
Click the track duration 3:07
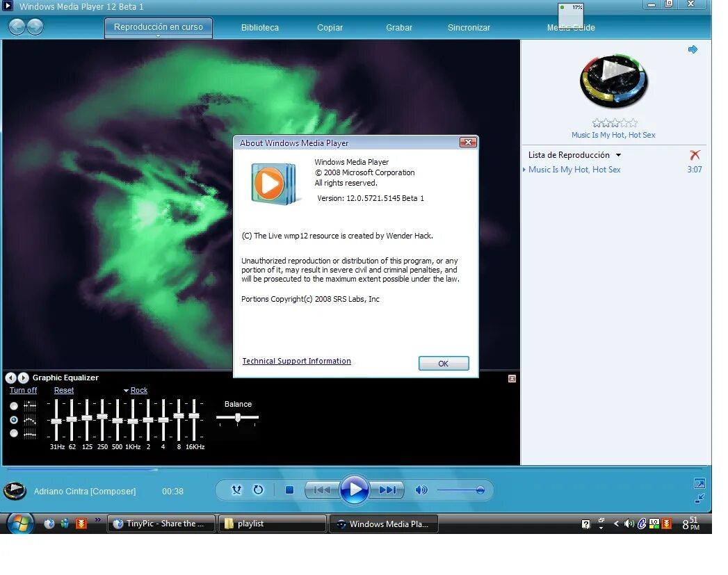click(695, 170)
